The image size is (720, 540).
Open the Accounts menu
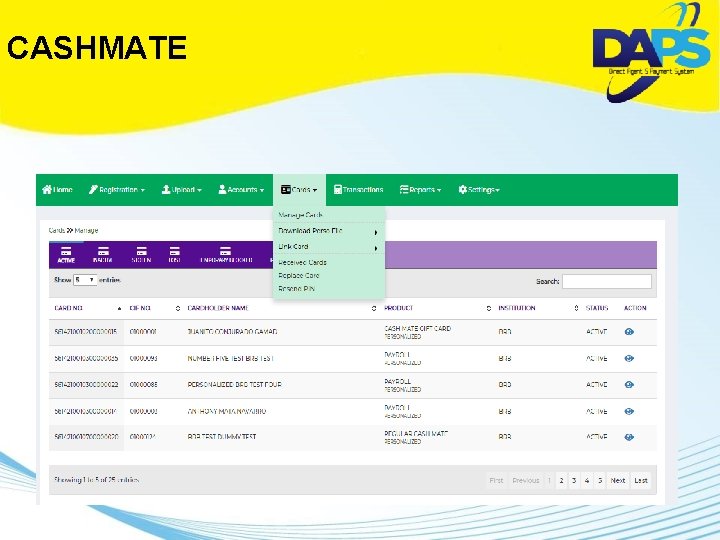point(241,190)
